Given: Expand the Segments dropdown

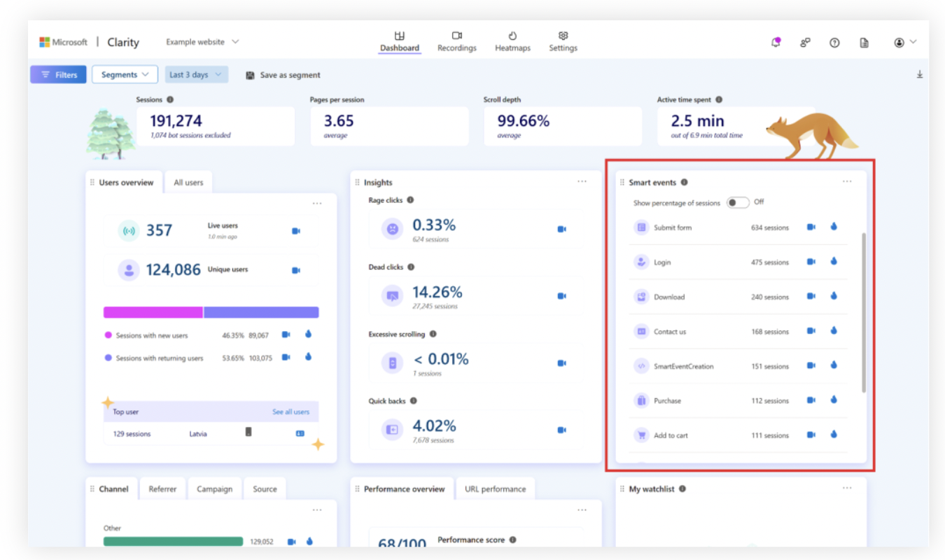Looking at the screenshot, I should pos(125,75).
